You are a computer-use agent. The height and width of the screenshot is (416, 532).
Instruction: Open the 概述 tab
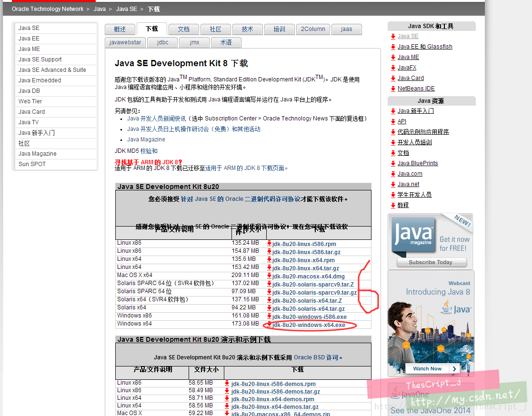(x=120, y=29)
